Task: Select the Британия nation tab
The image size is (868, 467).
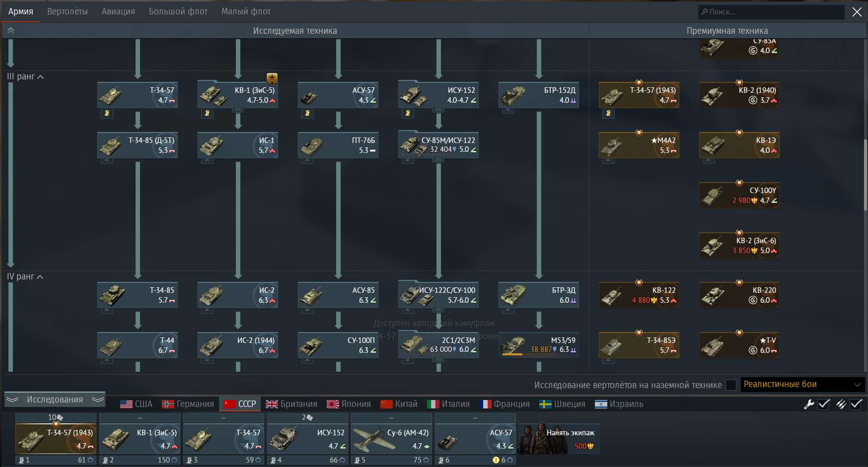Action: pos(291,404)
